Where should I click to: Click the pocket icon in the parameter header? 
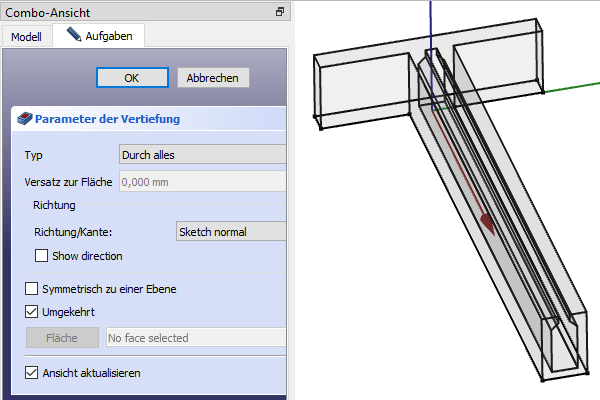(25, 119)
